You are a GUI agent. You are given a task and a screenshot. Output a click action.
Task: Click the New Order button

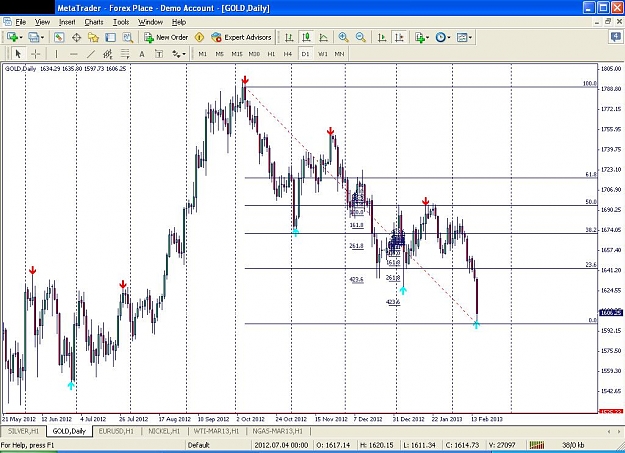click(x=166, y=37)
